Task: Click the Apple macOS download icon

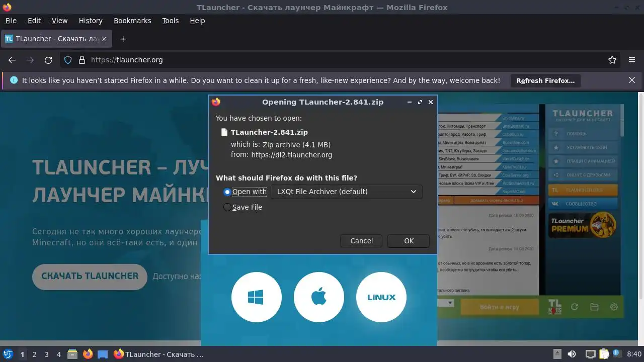Action: pyautogui.click(x=319, y=297)
